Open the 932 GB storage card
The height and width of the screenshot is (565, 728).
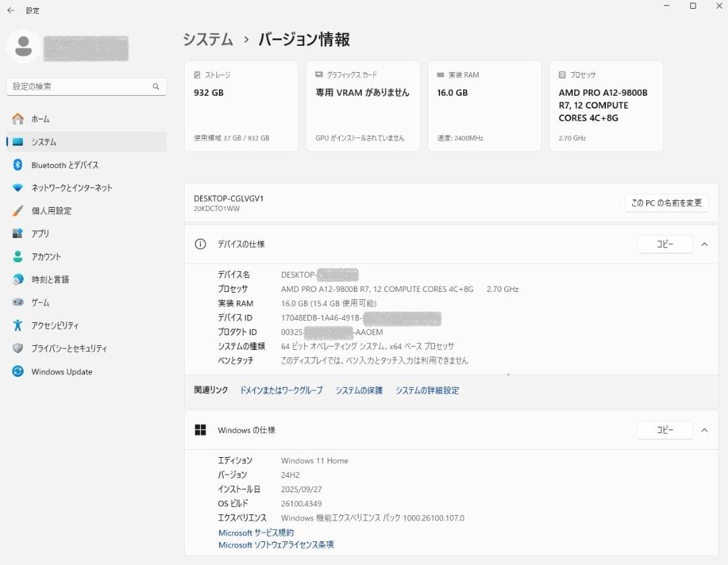click(x=241, y=106)
